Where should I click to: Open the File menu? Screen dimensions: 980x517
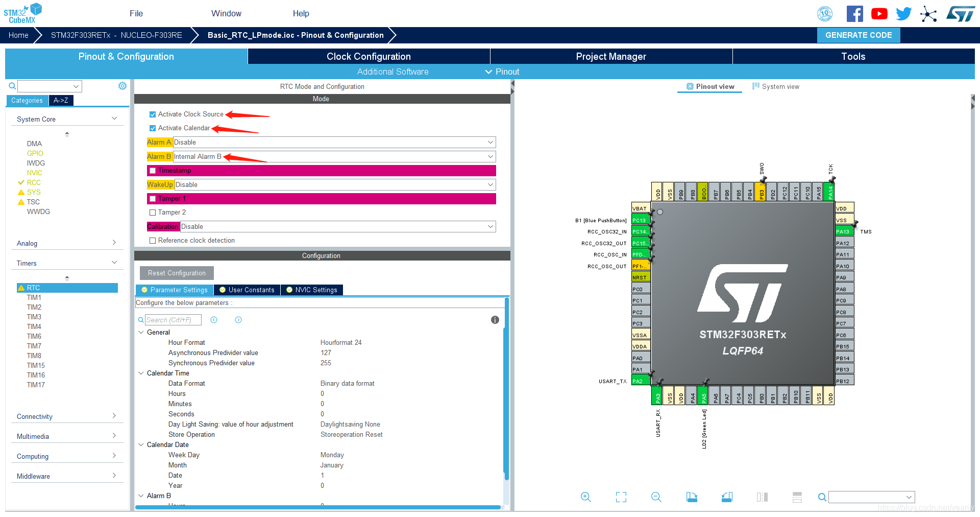(x=136, y=13)
